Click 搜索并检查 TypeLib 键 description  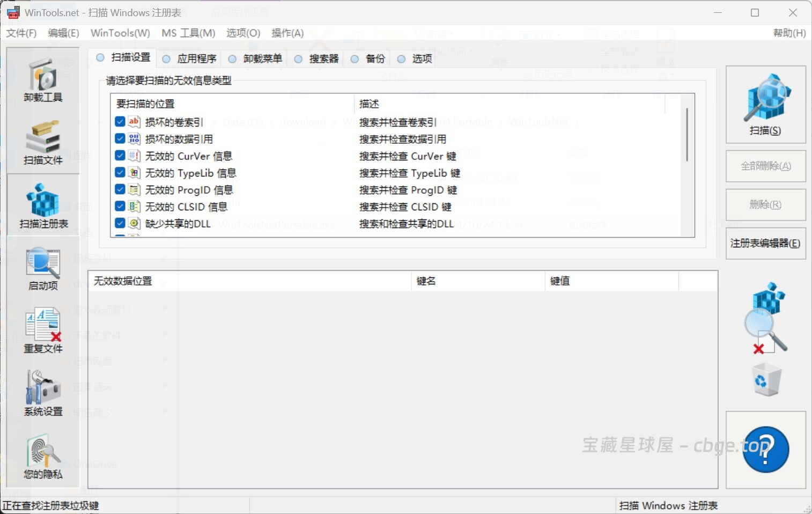point(410,173)
